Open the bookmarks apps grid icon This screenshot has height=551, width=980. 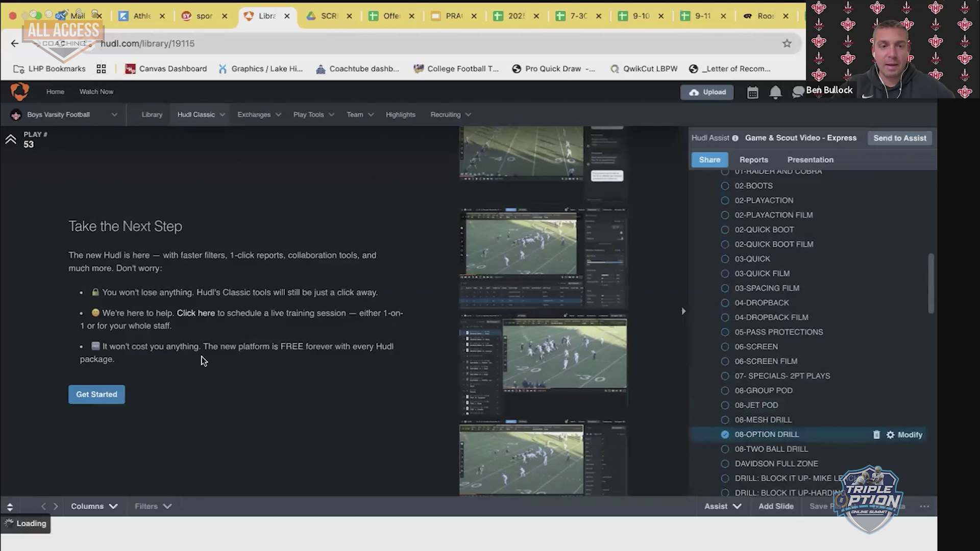[x=101, y=69]
